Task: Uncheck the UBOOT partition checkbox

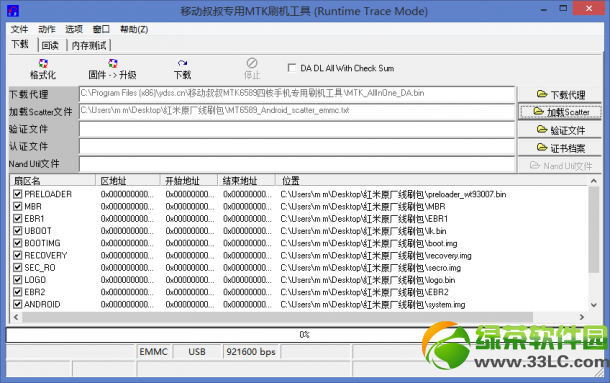Action: (18, 231)
